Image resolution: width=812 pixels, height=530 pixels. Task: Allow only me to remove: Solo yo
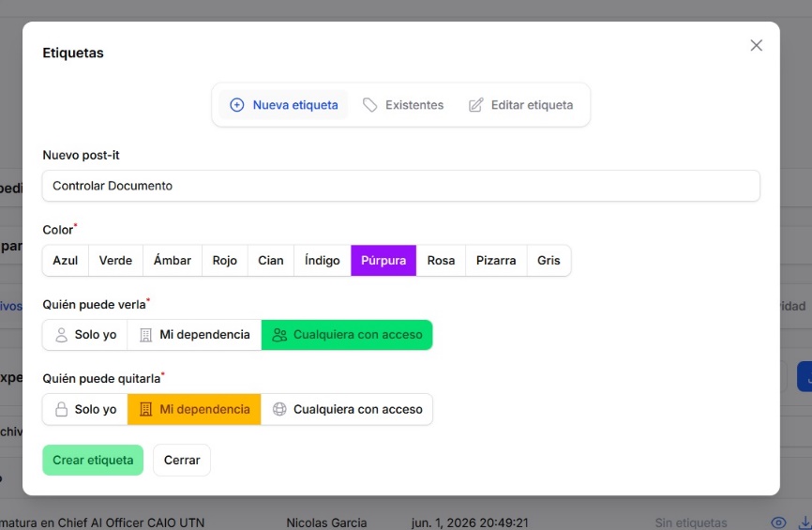tap(85, 409)
